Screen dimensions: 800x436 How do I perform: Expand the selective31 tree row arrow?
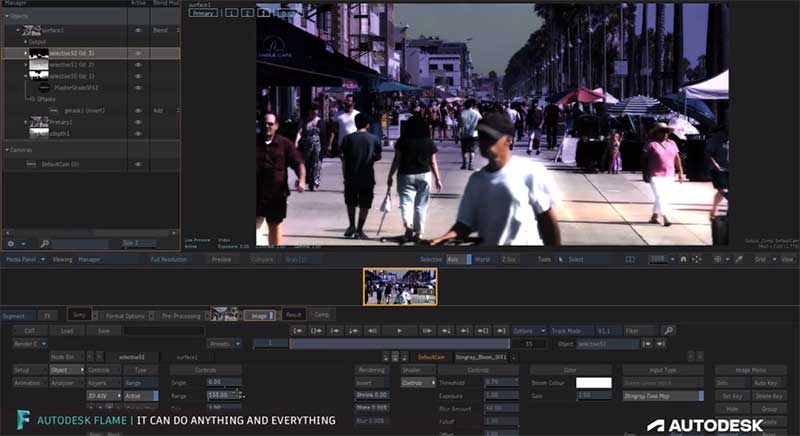pos(26,65)
